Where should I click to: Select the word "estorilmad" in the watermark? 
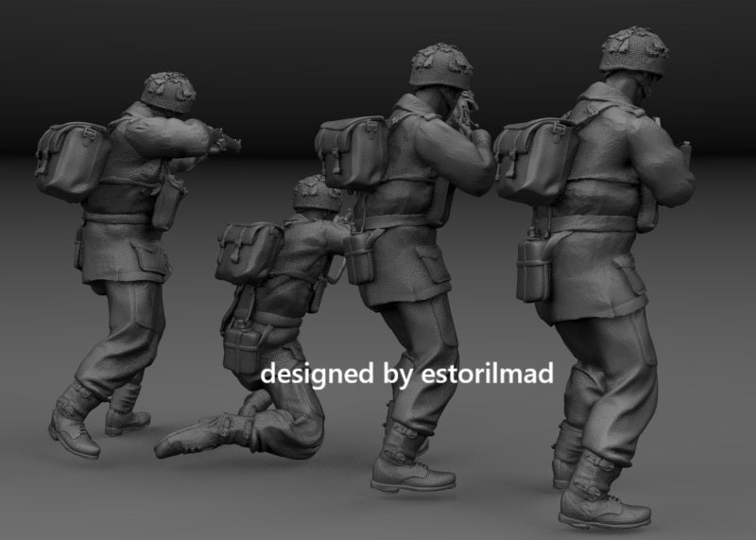click(x=487, y=374)
